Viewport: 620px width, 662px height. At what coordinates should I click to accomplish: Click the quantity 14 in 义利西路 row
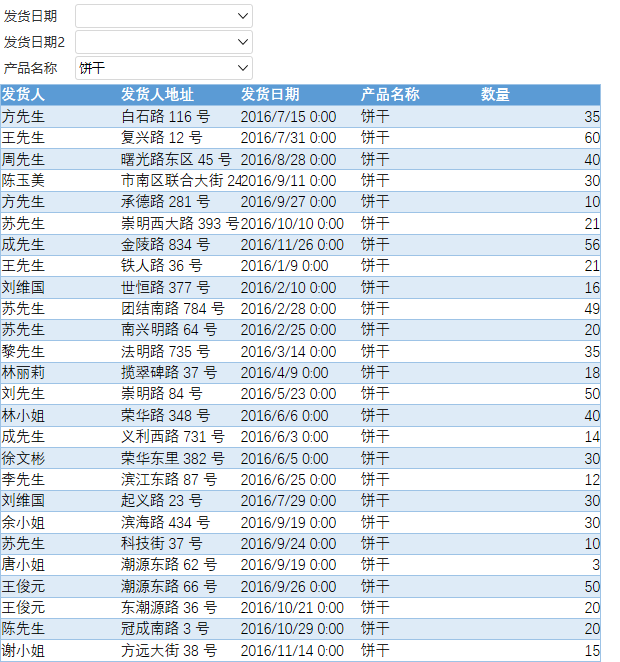point(592,437)
